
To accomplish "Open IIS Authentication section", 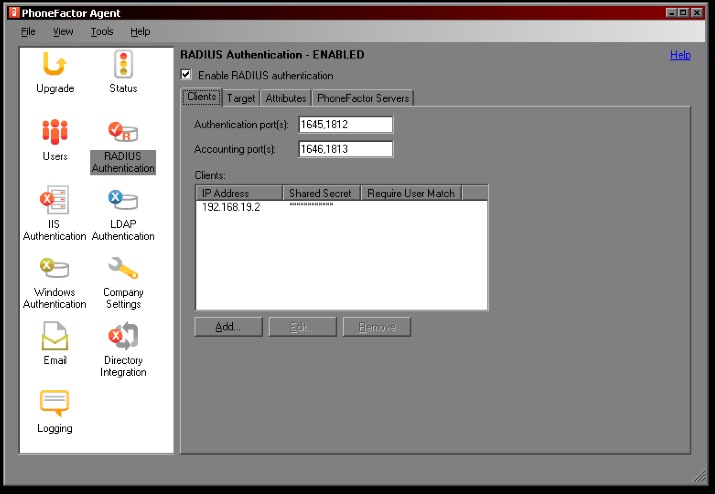I will click(54, 202).
